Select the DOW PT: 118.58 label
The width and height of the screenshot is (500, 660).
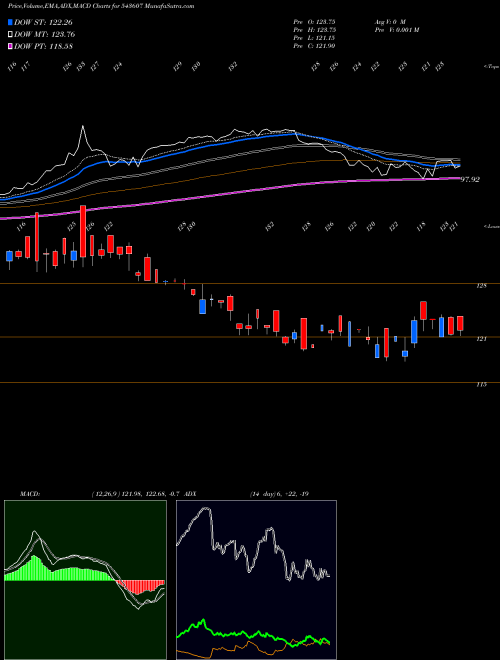(x=43, y=46)
